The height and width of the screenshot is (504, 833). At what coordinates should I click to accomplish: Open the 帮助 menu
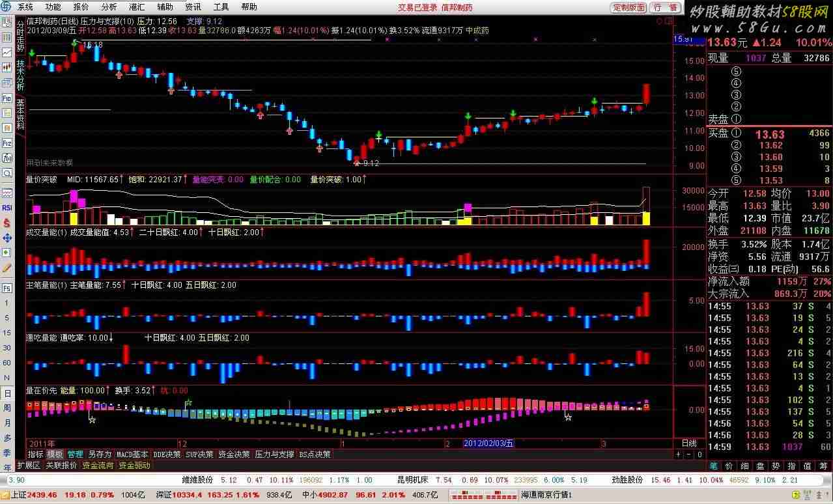249,7
